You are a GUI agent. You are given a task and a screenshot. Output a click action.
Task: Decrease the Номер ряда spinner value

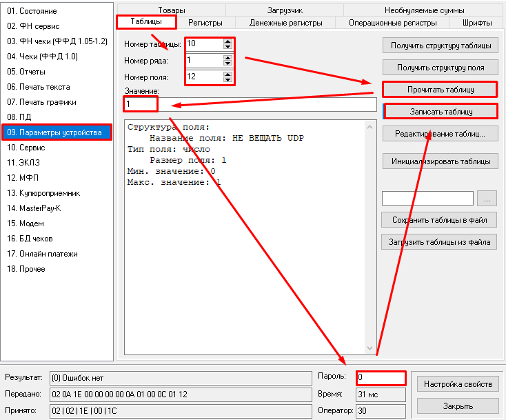tap(227, 63)
